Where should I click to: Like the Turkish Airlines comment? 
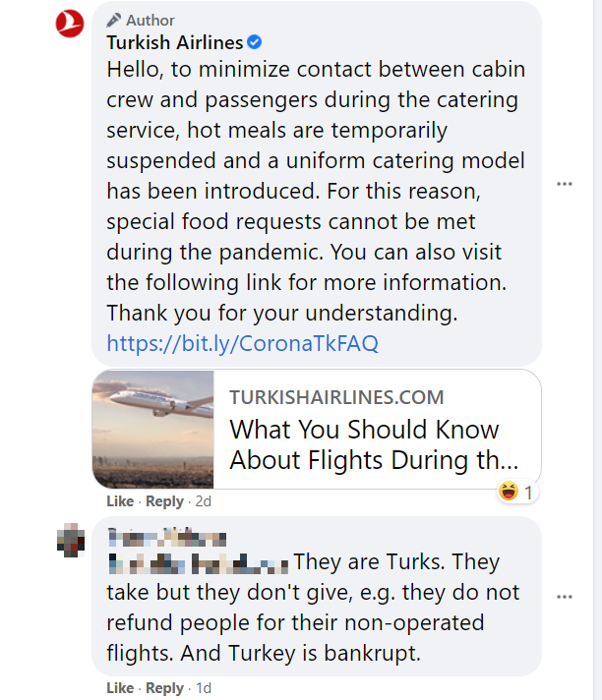[x=120, y=501]
